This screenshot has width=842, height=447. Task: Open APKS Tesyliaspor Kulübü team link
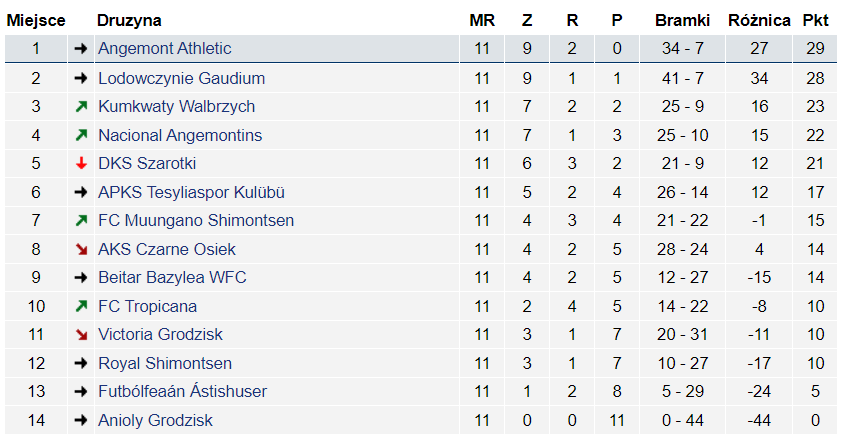(191, 192)
